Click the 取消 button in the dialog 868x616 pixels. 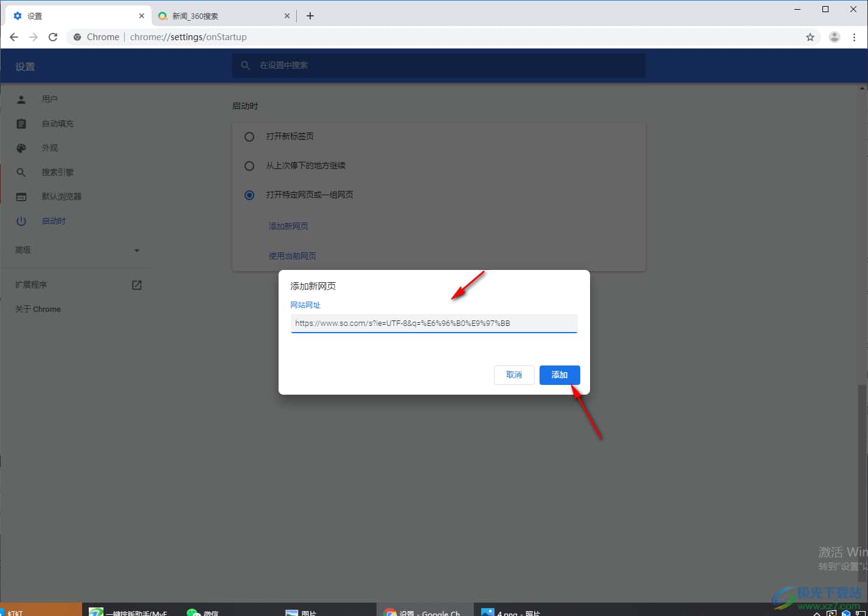(514, 375)
